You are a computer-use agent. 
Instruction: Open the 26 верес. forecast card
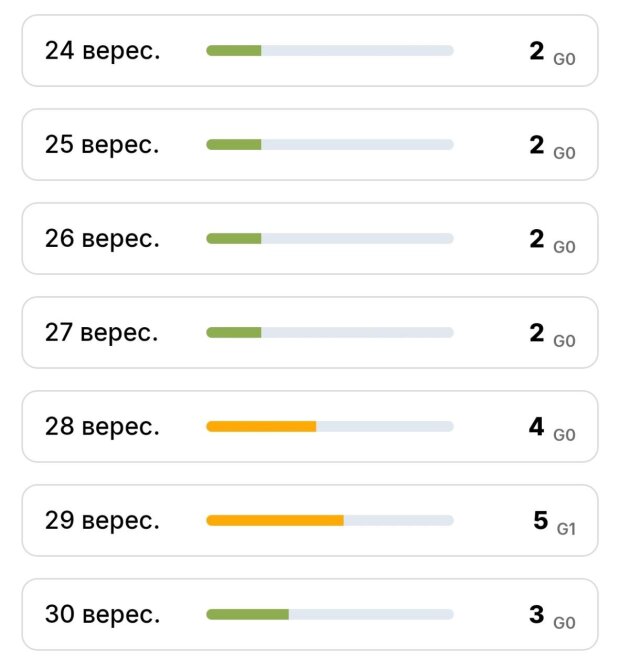[310, 238]
